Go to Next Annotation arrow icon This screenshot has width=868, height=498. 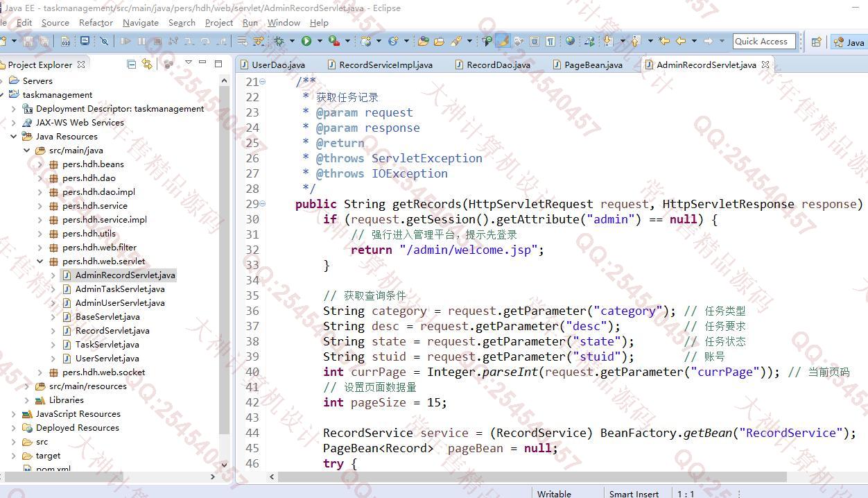pos(608,41)
